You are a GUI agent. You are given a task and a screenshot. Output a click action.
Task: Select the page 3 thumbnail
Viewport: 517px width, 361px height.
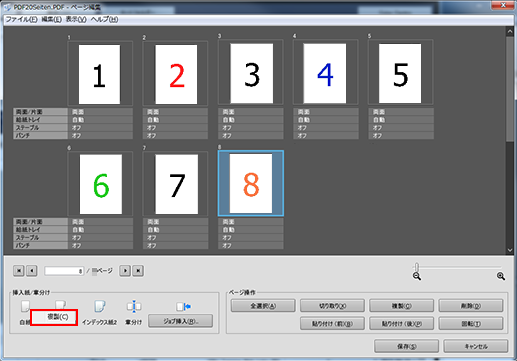(252, 73)
